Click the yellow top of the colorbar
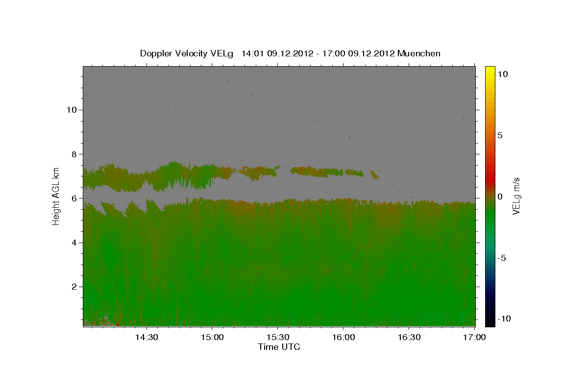This screenshot has height=392, width=588. 490,70
